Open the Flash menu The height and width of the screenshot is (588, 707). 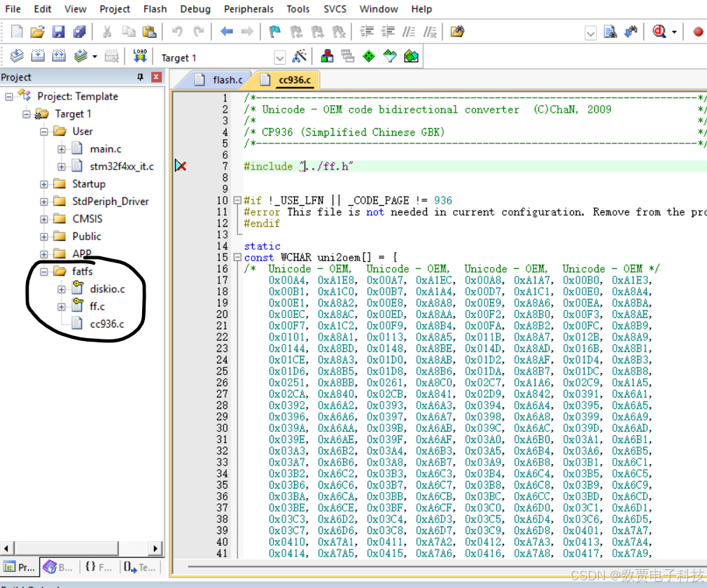click(155, 9)
